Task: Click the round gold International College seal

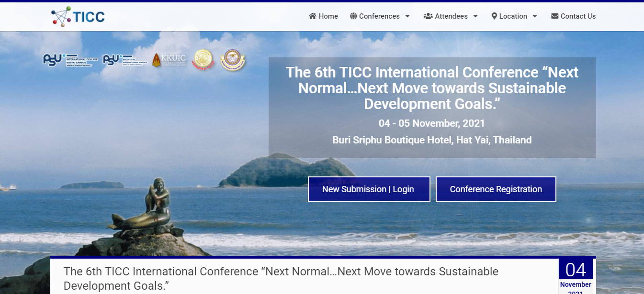Action: pos(203,60)
